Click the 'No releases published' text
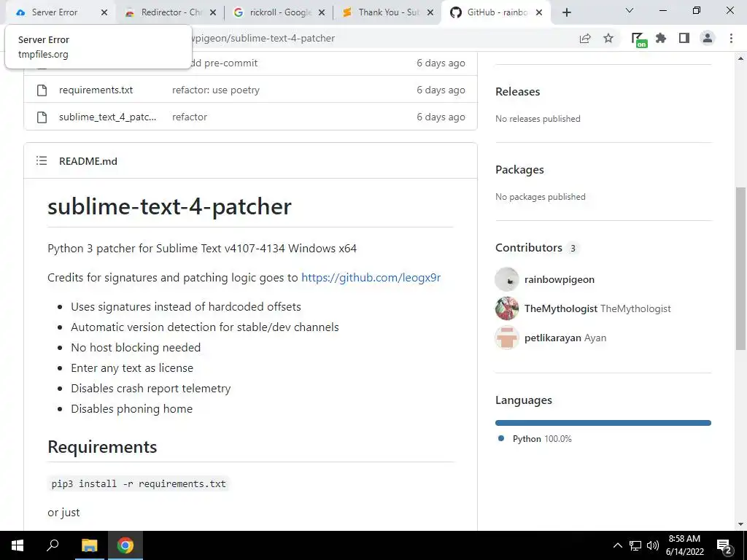Screen dimensions: 747x560 538,119
